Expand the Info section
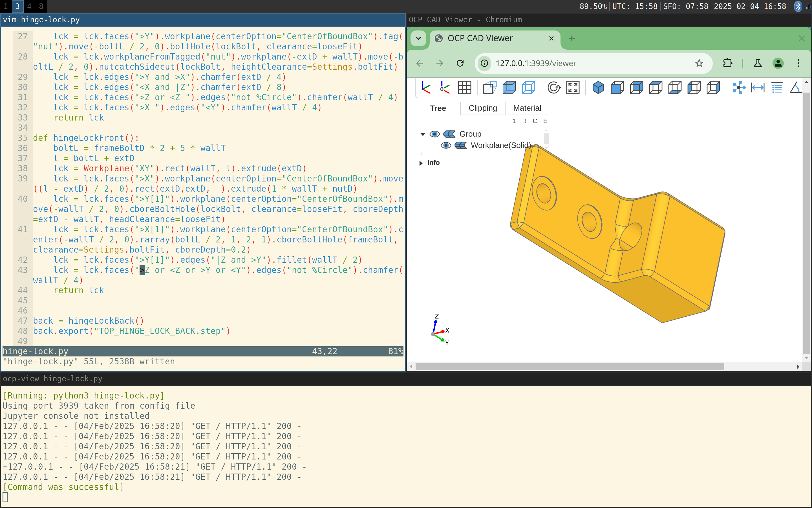812x508 pixels. 421,163
